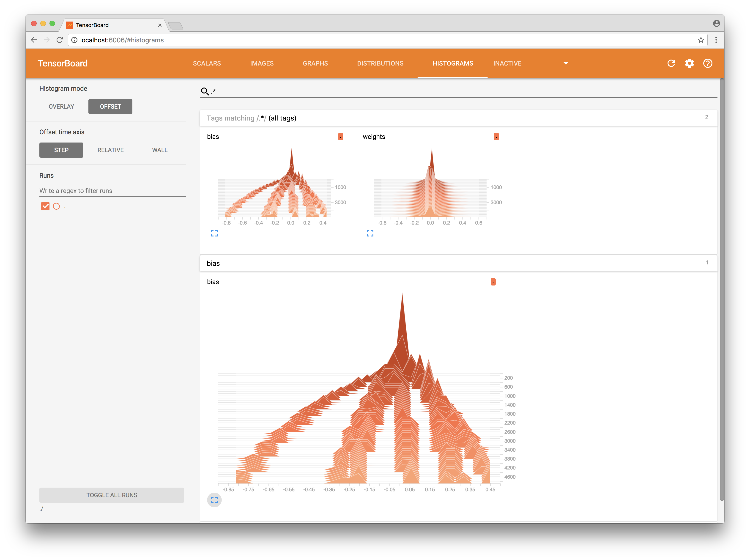
Task: Uncheck the '.' run checkbox
Action: point(45,206)
